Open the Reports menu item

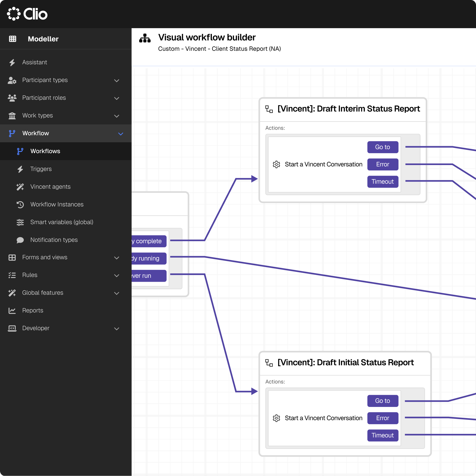tap(66, 310)
